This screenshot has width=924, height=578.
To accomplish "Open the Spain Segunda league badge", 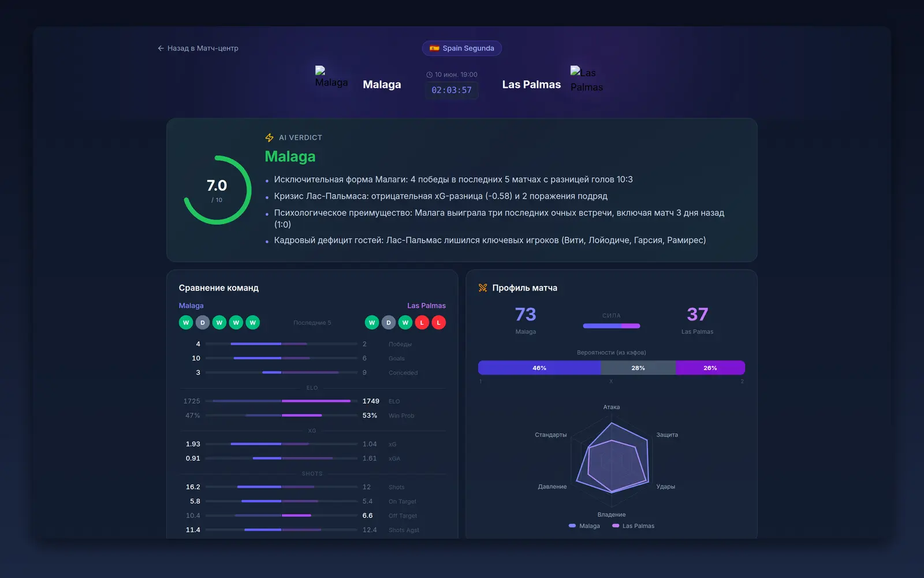I will pyautogui.click(x=462, y=49).
